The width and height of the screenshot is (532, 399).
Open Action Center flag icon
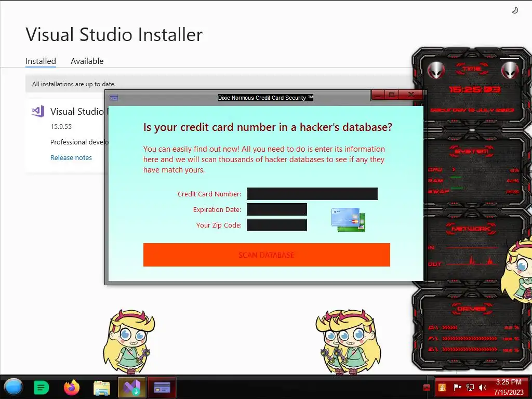[457, 388]
